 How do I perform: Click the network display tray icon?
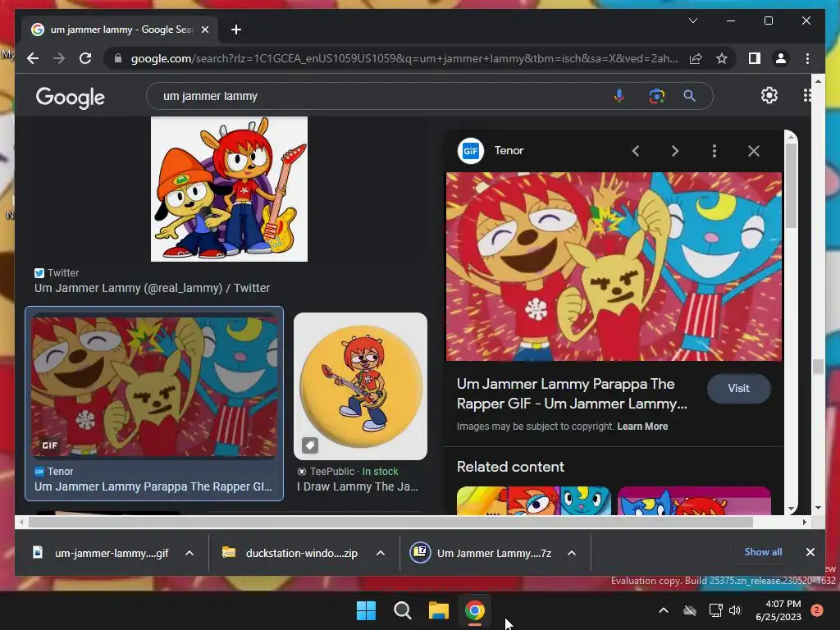coord(715,609)
